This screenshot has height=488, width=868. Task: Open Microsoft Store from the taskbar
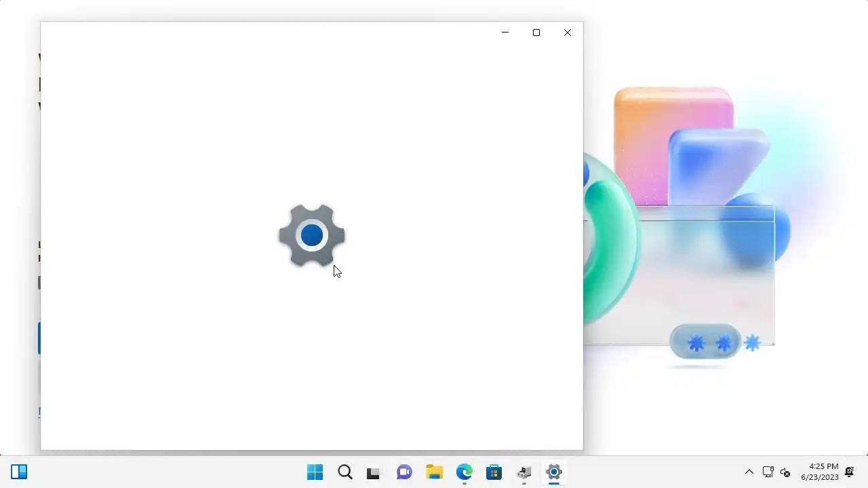494,472
